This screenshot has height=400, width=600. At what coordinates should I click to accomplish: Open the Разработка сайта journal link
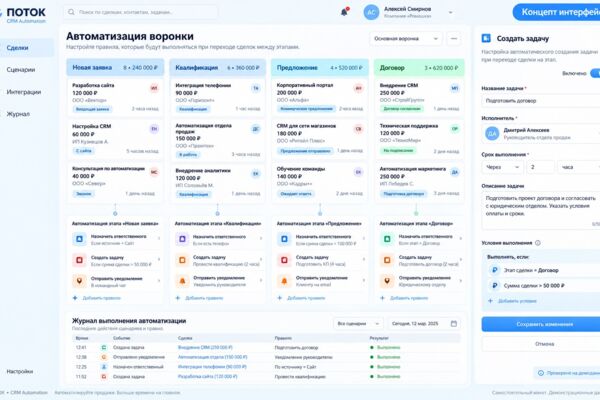pyautogui.click(x=207, y=377)
